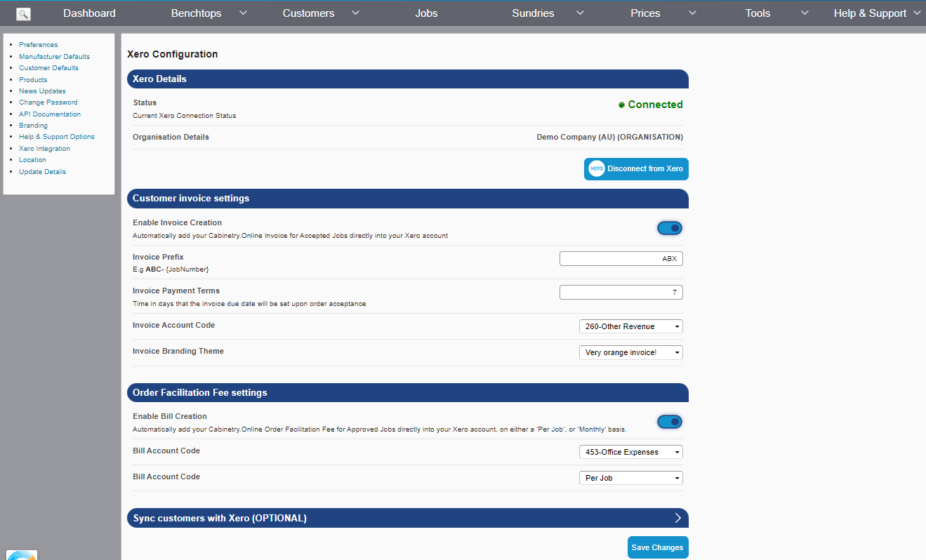The width and height of the screenshot is (926, 560).
Task: Click the Xero Details section header
Action: [x=408, y=79]
